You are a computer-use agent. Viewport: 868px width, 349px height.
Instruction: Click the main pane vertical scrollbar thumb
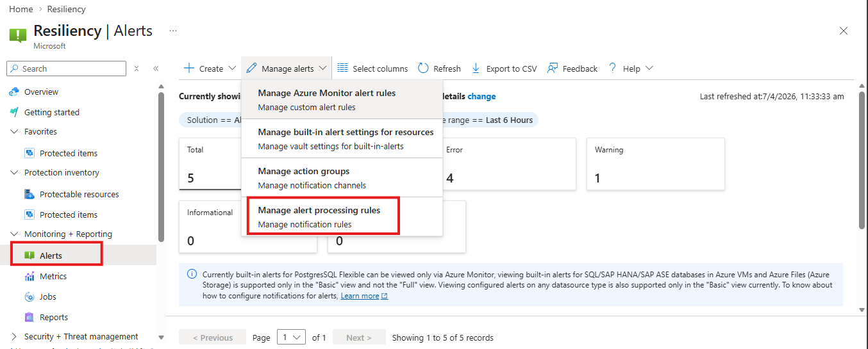click(862, 159)
